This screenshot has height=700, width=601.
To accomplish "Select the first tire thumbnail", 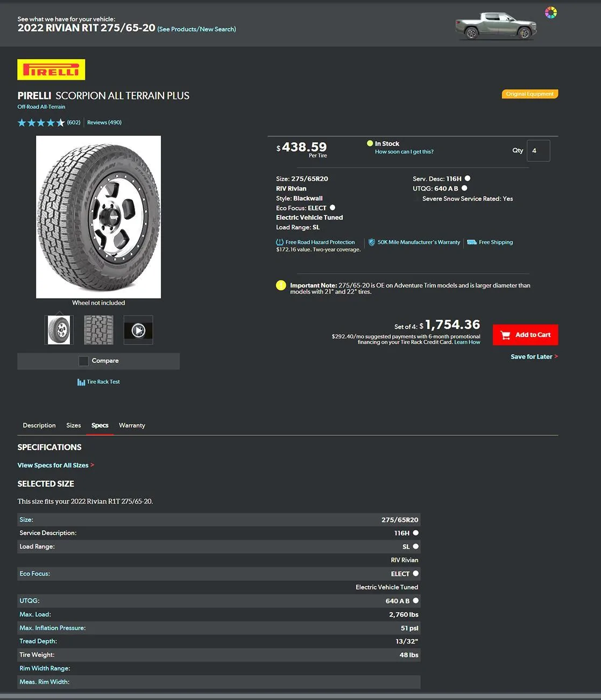I will coord(59,330).
